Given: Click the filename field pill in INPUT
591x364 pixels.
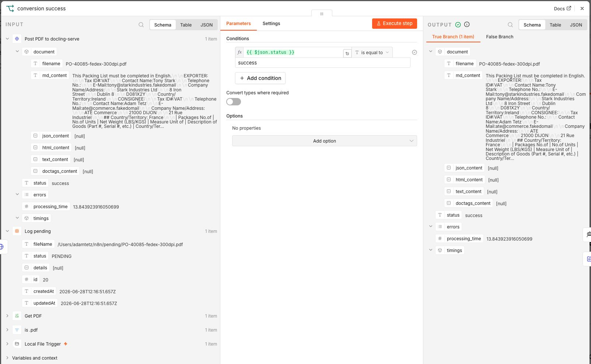Looking at the screenshot, I should coord(47,64).
